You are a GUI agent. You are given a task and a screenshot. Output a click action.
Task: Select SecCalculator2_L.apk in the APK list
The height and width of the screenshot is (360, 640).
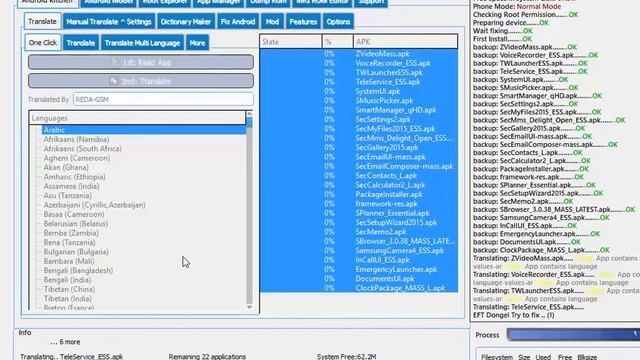pyautogui.click(x=390, y=185)
